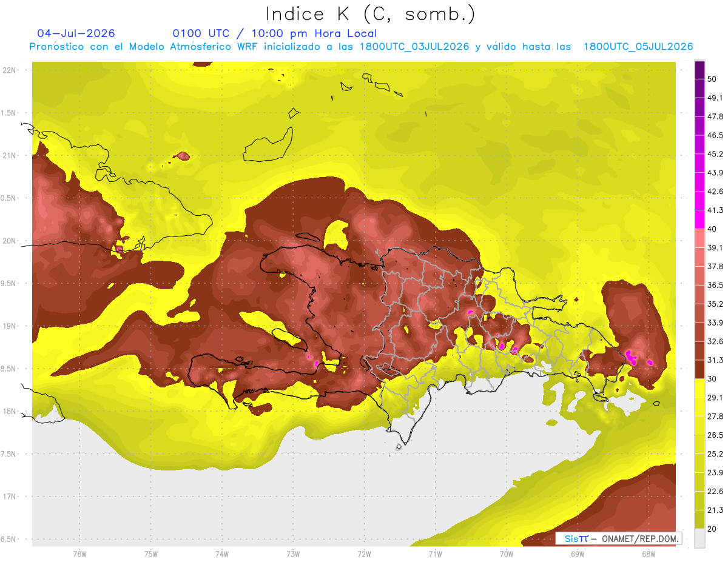Click the color scale value "42.6"
This screenshot has height=562, width=728.
[715, 192]
